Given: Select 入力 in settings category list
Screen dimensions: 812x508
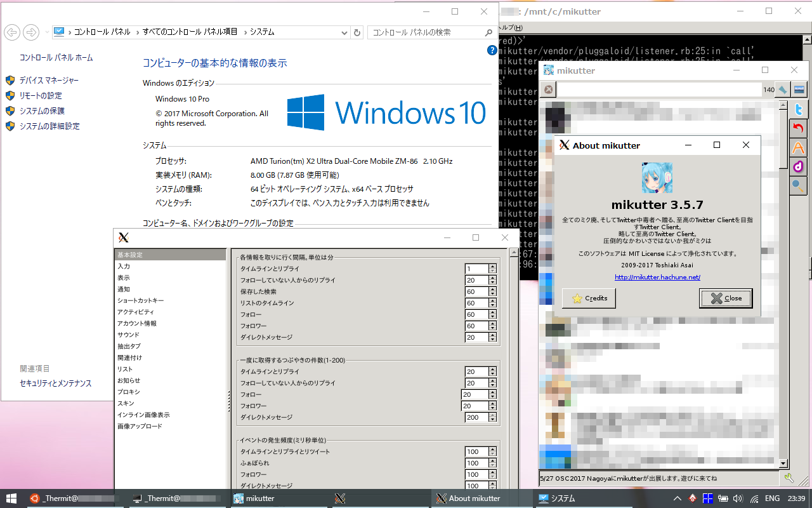Looking at the screenshot, I should (x=170, y=266).
